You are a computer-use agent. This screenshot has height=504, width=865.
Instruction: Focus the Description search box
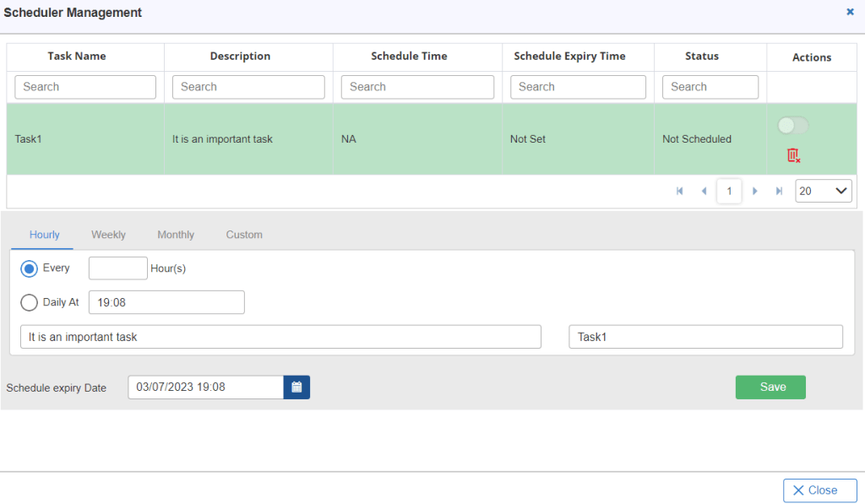(249, 87)
